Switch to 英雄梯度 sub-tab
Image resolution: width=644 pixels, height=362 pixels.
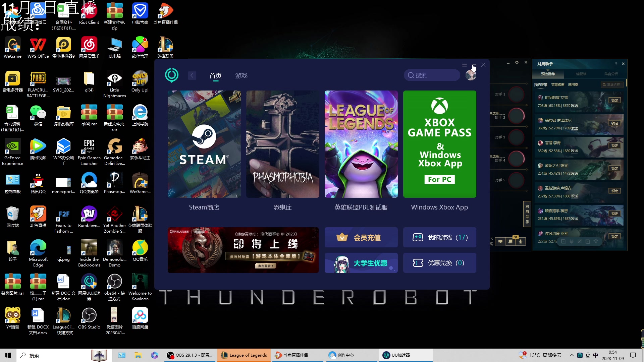click(557, 84)
